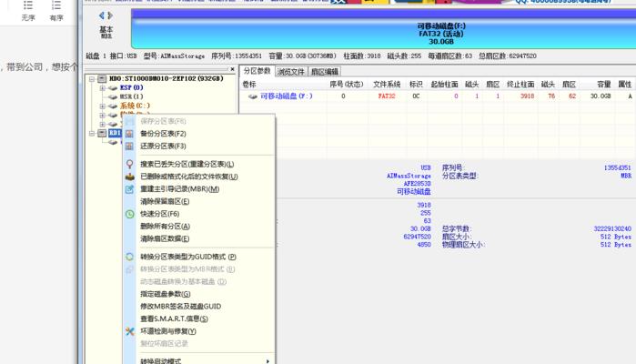Click the 3918 end cylinder cell in the table
This screenshot has width=636, height=364.
[x=528, y=96]
